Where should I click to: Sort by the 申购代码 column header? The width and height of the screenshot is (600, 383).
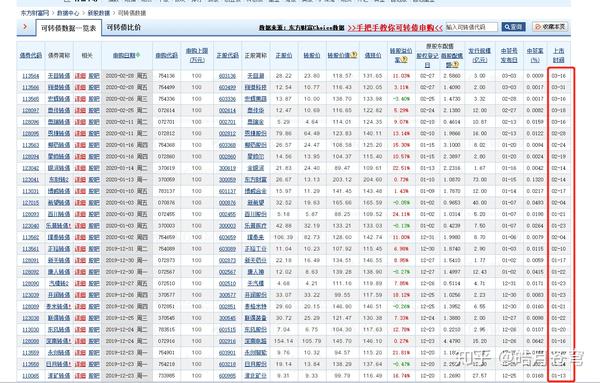pyautogui.click(x=166, y=55)
